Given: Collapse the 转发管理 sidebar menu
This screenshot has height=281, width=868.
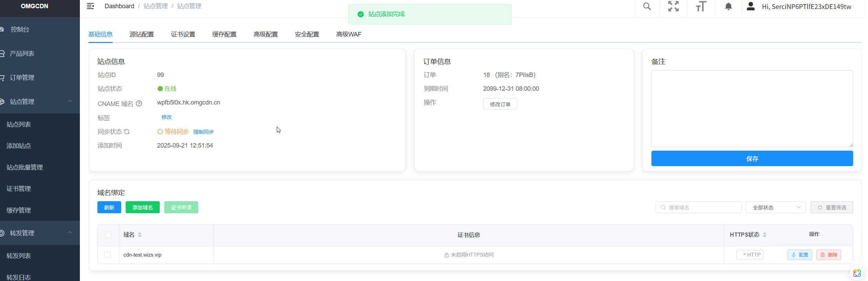Looking at the screenshot, I should [70, 233].
